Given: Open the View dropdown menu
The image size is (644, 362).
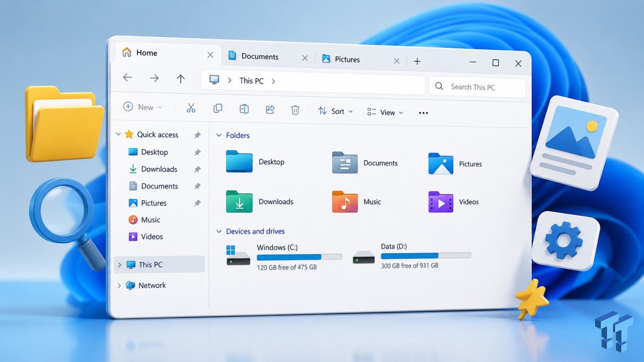Looking at the screenshot, I should (x=386, y=112).
